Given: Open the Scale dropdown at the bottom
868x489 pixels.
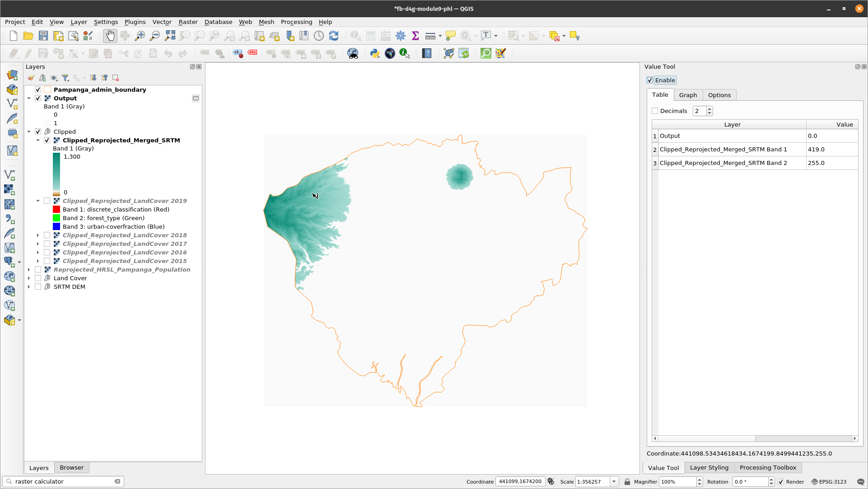Looking at the screenshot, I should click(613, 481).
